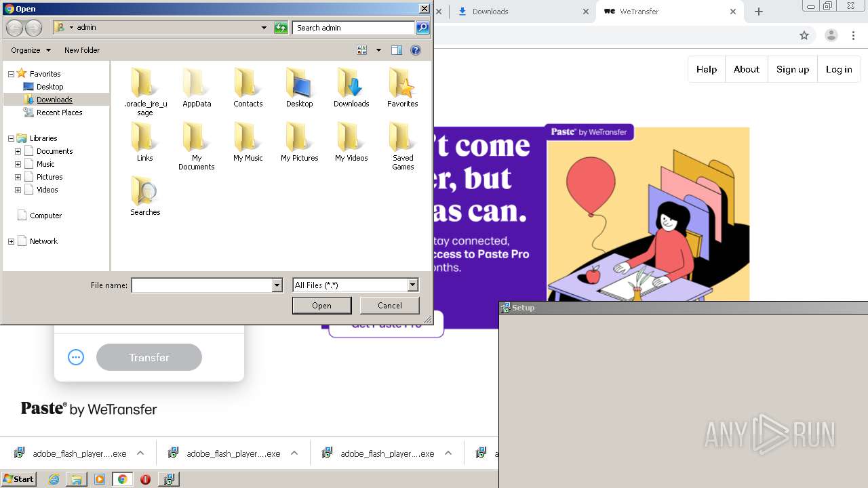868x488 pixels.
Task: Select Desktop in the Favorites tree
Action: pyautogui.click(x=50, y=87)
